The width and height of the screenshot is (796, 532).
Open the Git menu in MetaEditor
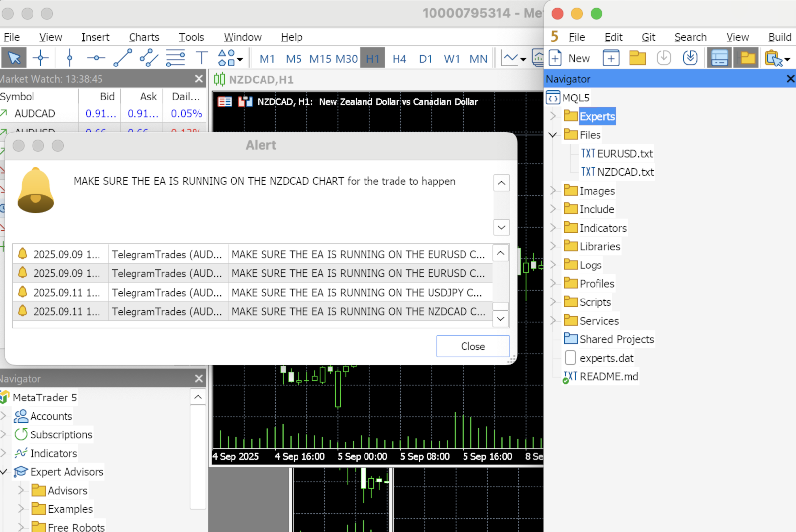[648, 37]
